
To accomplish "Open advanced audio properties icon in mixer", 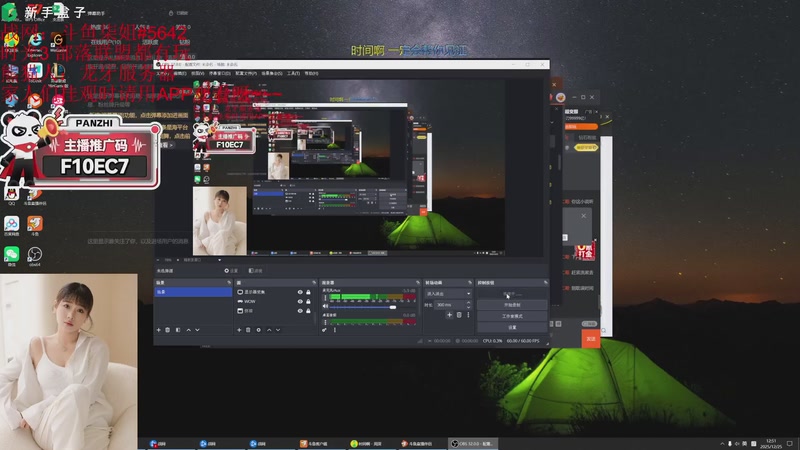I will click(324, 330).
